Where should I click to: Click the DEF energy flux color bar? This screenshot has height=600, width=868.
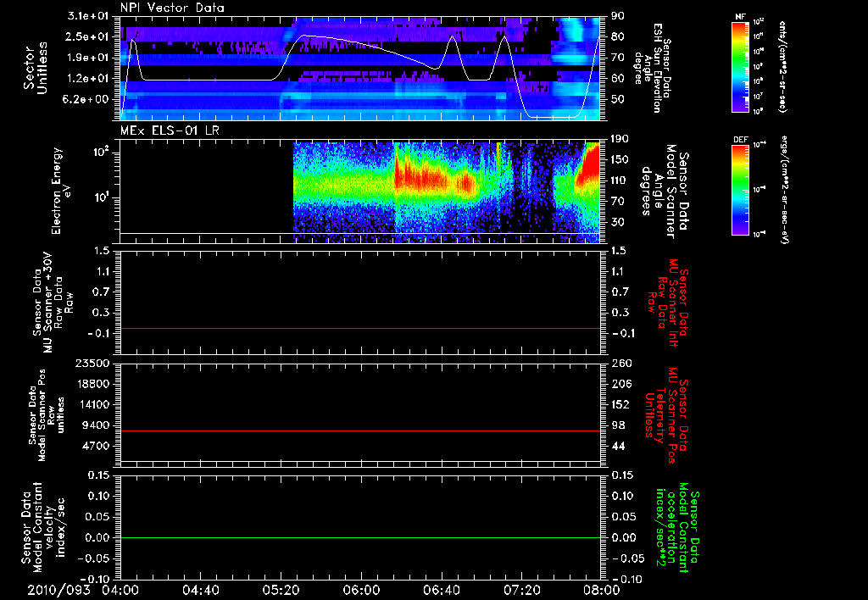click(x=740, y=190)
